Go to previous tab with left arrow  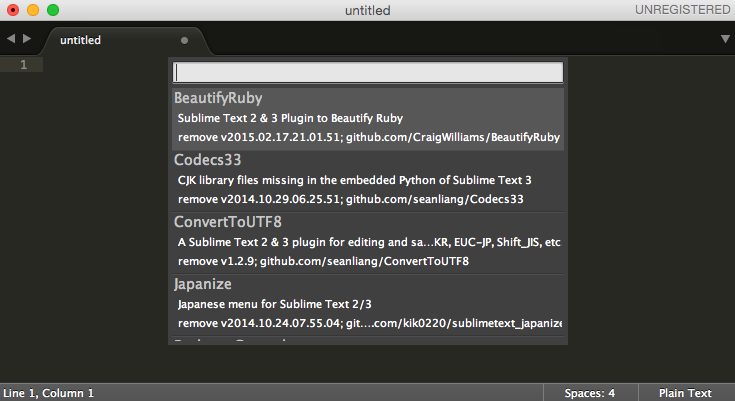click(x=11, y=38)
